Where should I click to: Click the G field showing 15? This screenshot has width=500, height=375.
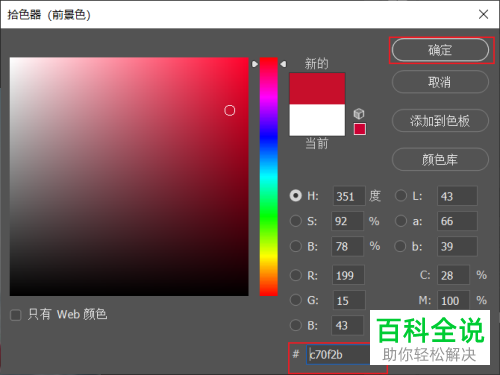349,300
